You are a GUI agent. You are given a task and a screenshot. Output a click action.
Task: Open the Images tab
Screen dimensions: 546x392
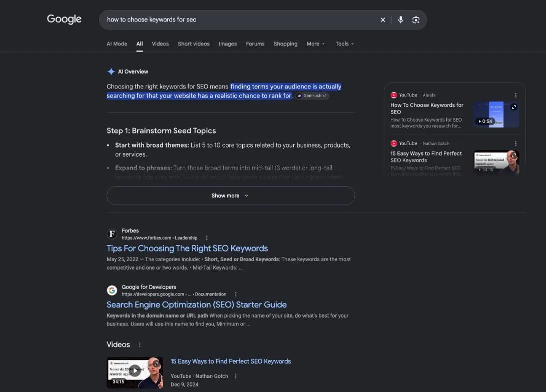tap(228, 44)
